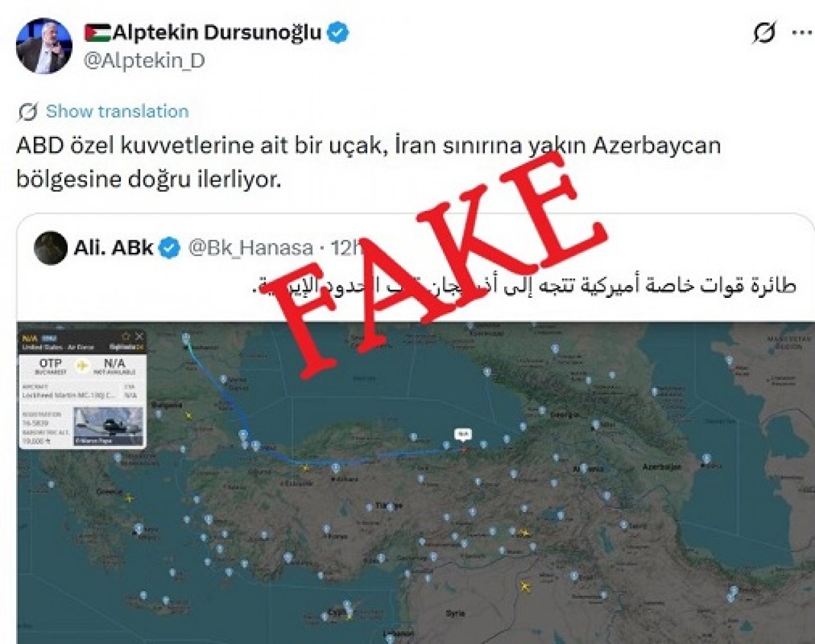
Task: Open the three-dot more options menu
Action: (801, 32)
